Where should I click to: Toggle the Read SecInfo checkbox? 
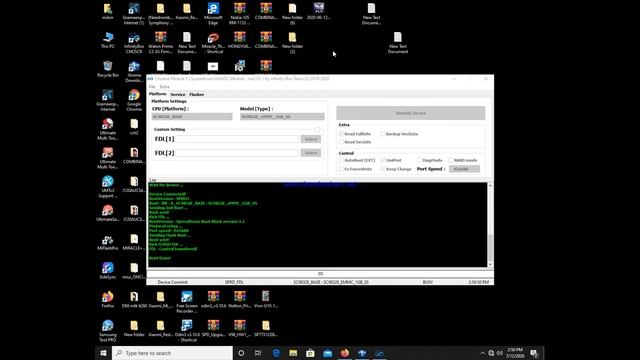341,142
